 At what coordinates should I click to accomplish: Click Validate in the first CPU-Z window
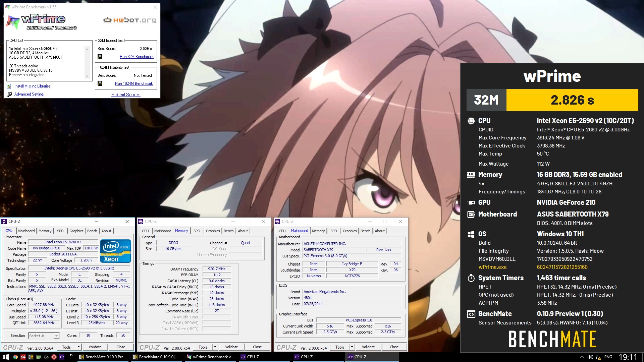95,347
